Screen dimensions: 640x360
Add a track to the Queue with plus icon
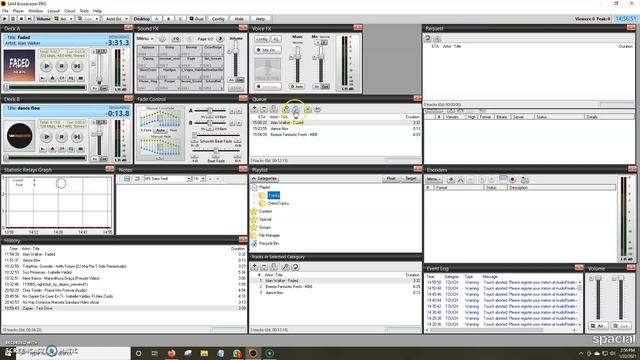pos(254,109)
